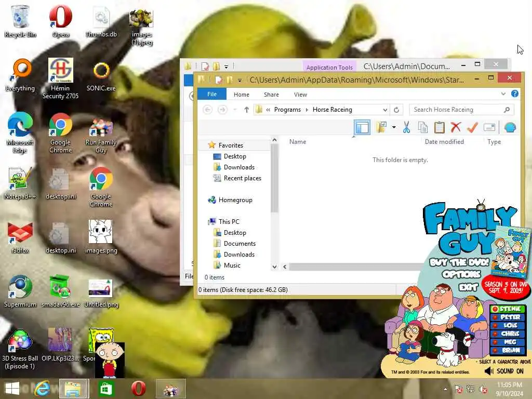Viewport: 532px width, 399px height.
Task: Toggle SOUND ON in Family Guy app
Action: [504, 371]
